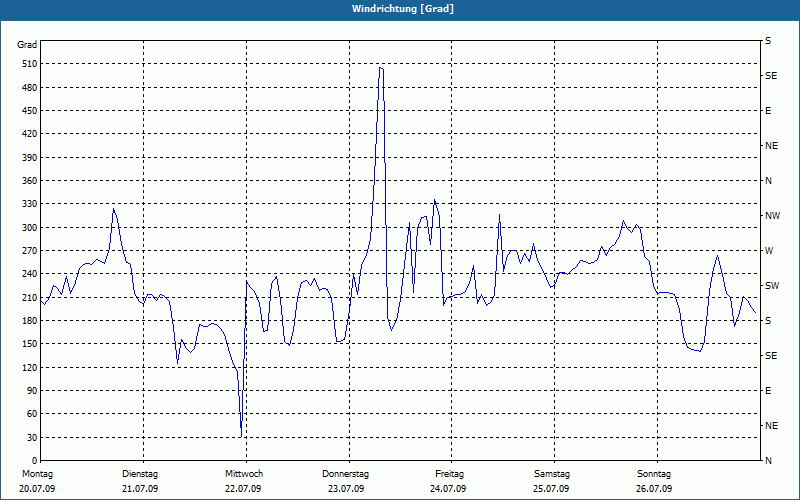Image resolution: width=800 pixels, height=500 pixels.
Task: Click the 'Samstag' day label
Action: point(552,474)
